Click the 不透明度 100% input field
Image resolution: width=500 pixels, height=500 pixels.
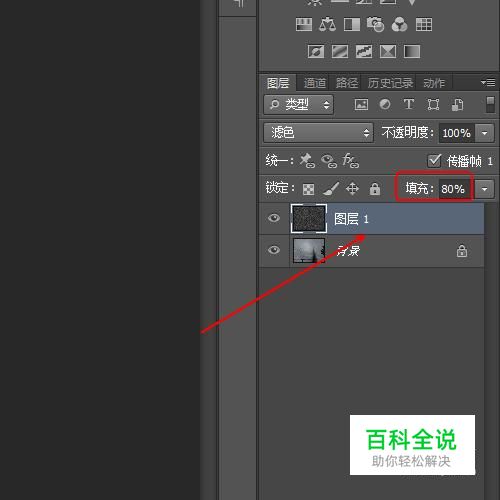tap(457, 133)
